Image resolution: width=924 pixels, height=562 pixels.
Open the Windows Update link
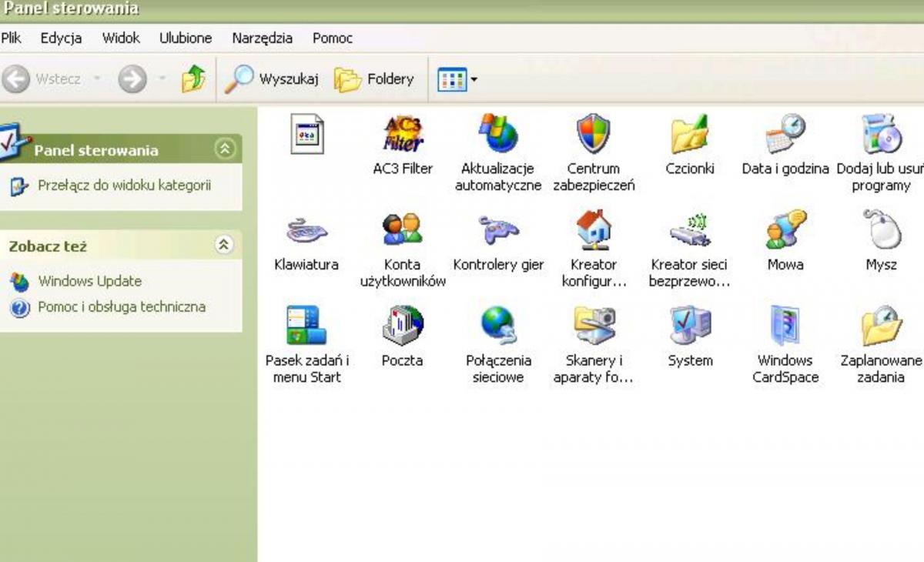coord(90,281)
